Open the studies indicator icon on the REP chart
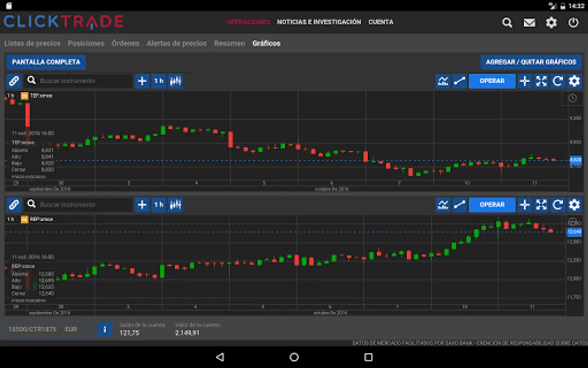This screenshot has width=588, height=368. pyautogui.click(x=443, y=204)
